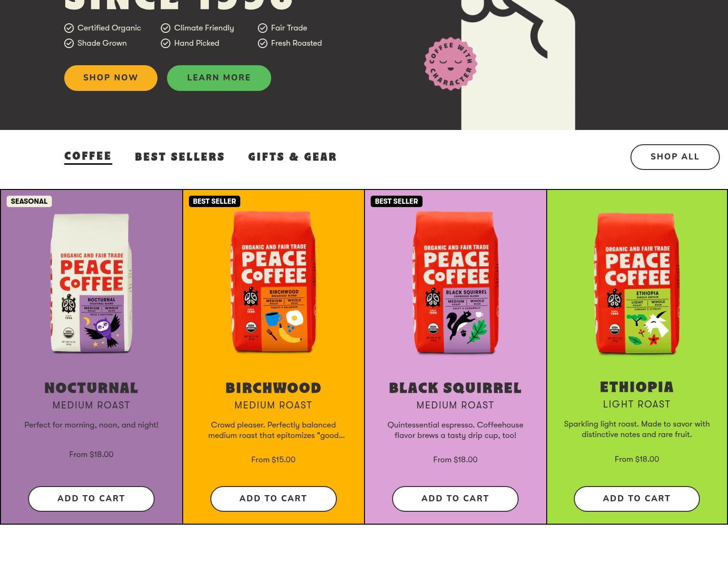Viewport: 728px width, 567px height.
Task: Click the Fresh Roasted checkmark icon
Action: coord(263,43)
